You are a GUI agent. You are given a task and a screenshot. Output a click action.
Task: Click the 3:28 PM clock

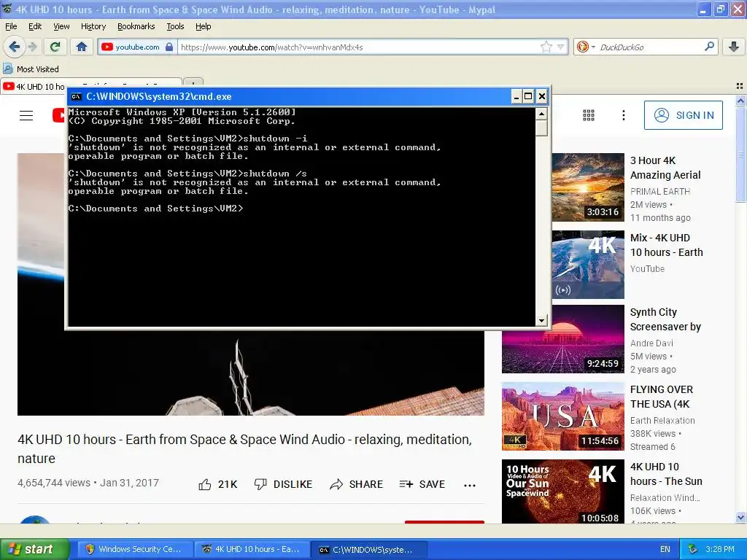pos(720,549)
